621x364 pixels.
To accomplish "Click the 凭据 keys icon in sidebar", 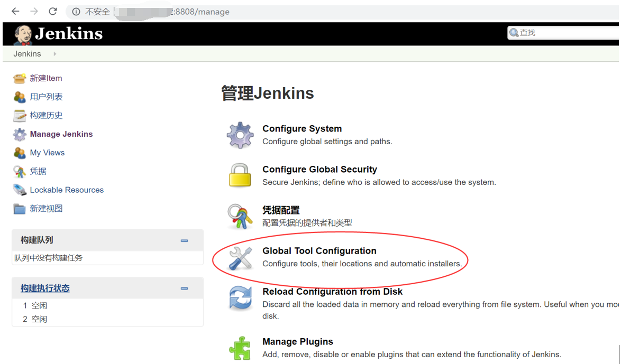I will point(20,171).
